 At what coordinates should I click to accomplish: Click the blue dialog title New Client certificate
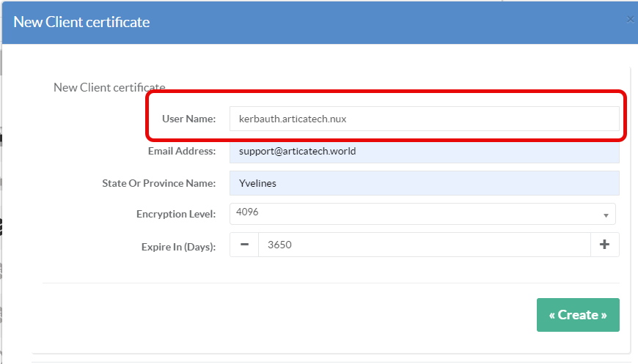(x=81, y=22)
